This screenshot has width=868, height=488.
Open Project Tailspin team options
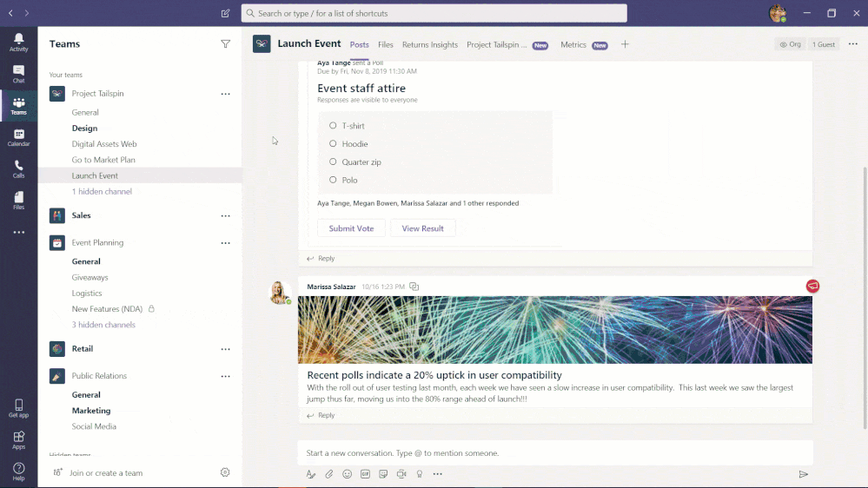pyautogui.click(x=225, y=94)
